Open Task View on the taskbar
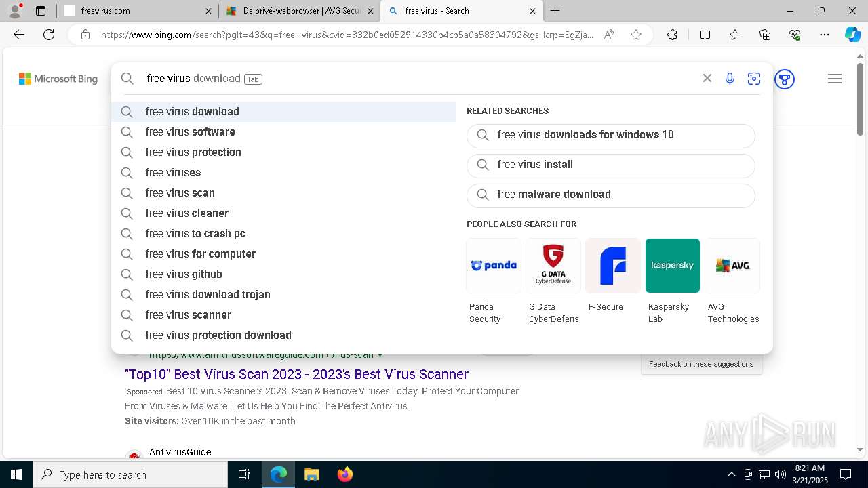The width and height of the screenshot is (868, 488). 244,474
